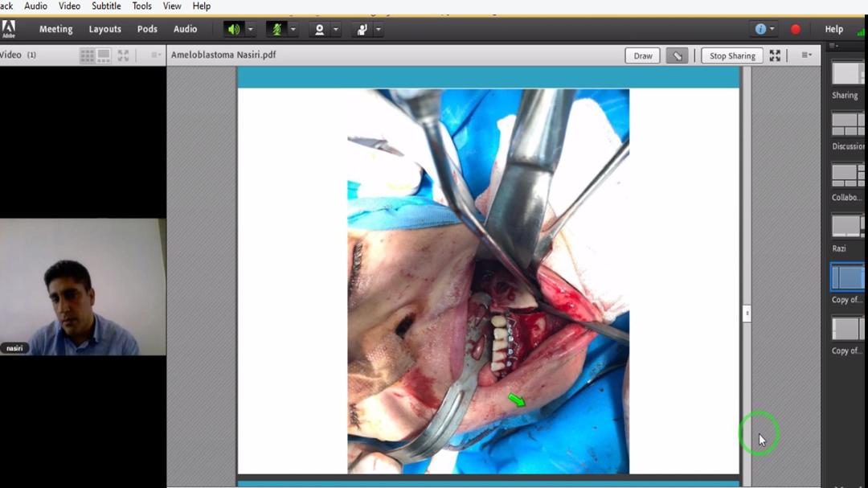Open the Layouts menu
Viewport: 868px width, 488px height.
104,29
